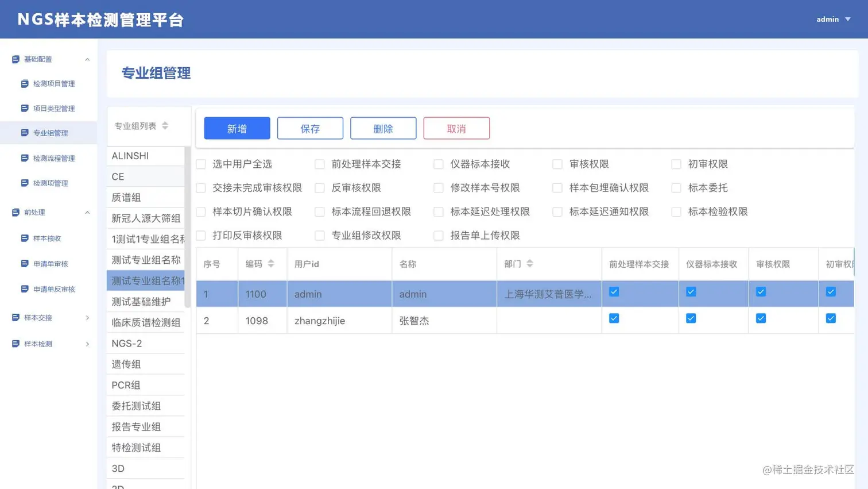Click the 样本核收 sidebar icon
This screenshot has height=489, width=868.
point(24,238)
